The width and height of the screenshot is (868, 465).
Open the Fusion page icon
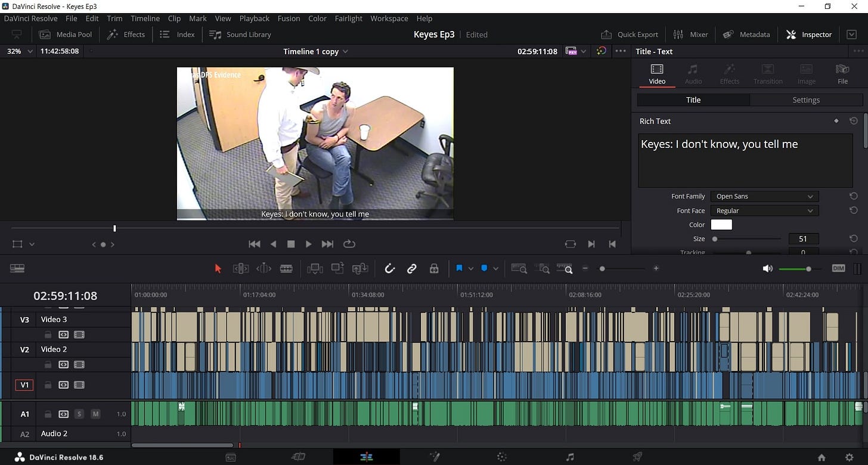click(435, 457)
